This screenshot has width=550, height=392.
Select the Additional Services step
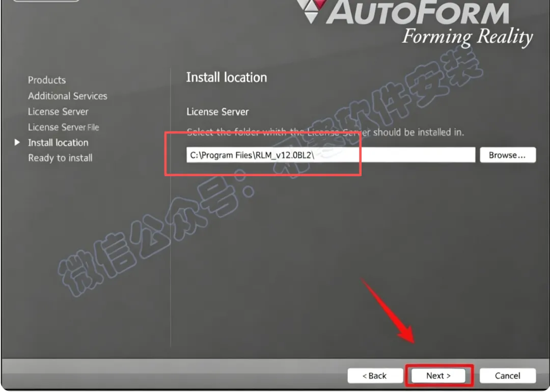(67, 96)
